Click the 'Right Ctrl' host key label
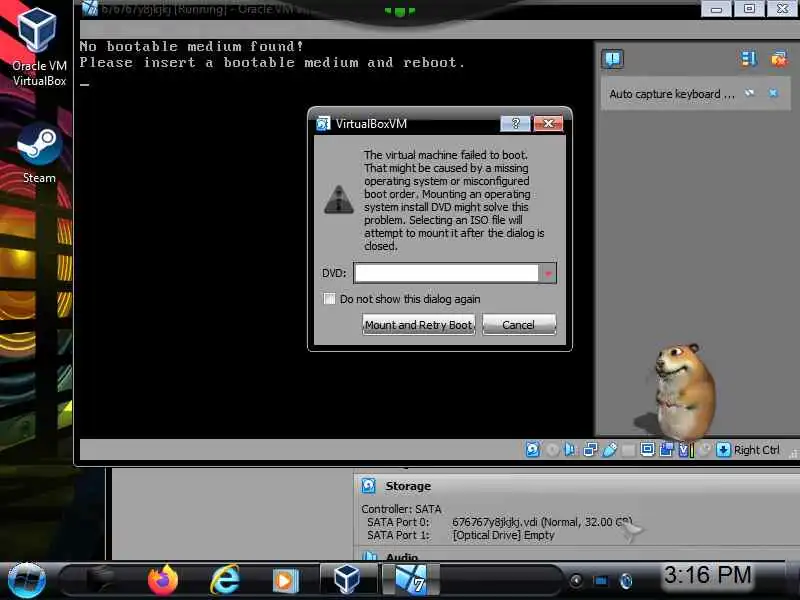Viewport: 800px width, 600px height. point(756,450)
